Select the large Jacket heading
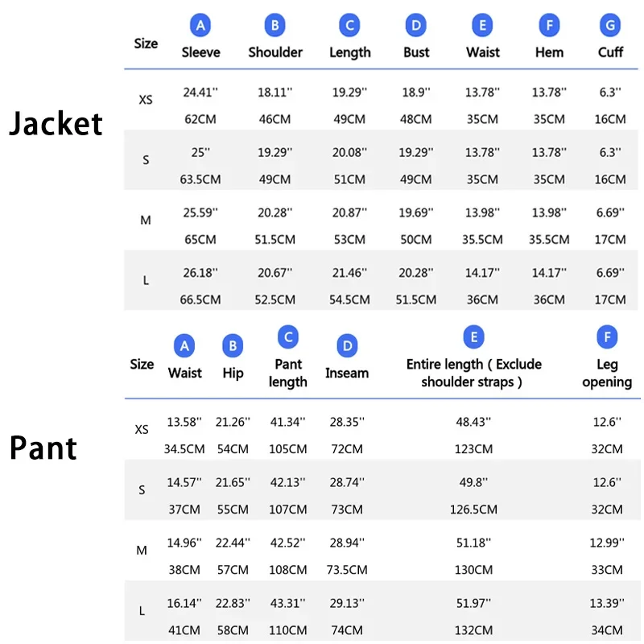The width and height of the screenshot is (644, 644). 56,123
